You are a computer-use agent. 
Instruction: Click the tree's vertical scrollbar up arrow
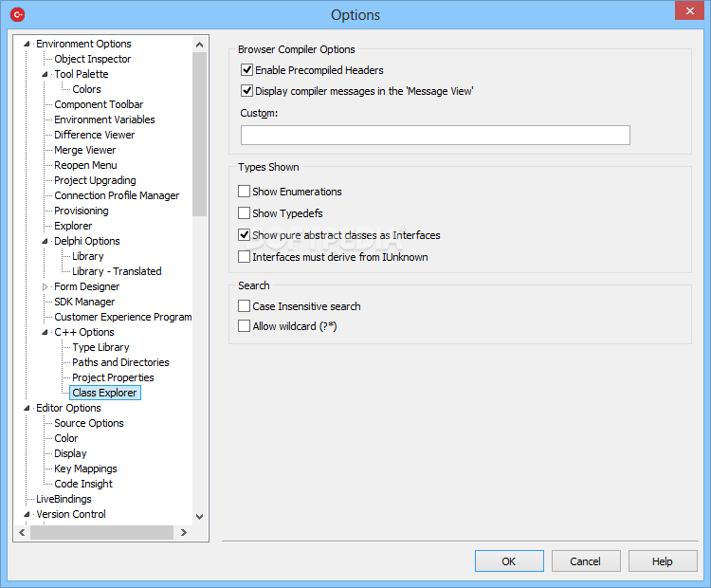[199, 45]
